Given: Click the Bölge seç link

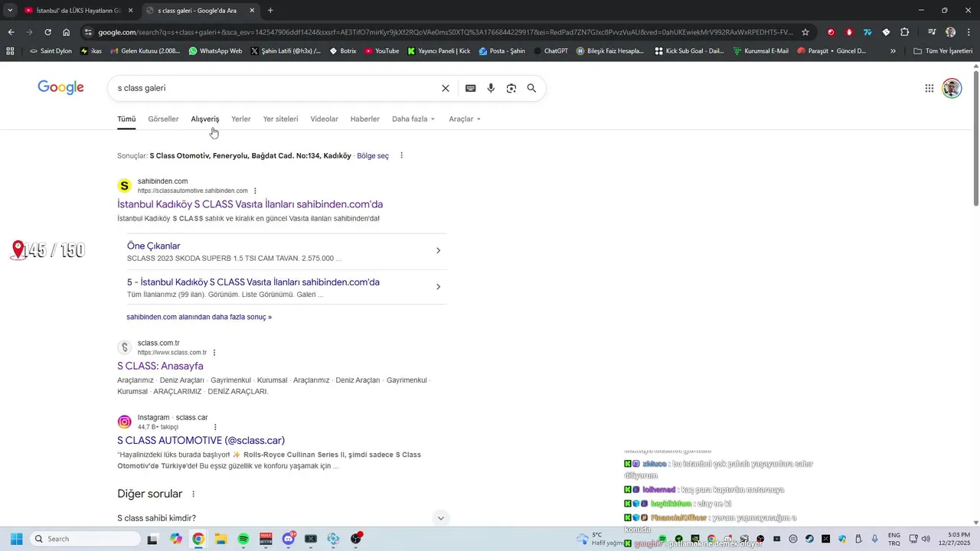Looking at the screenshot, I should 373,155.
